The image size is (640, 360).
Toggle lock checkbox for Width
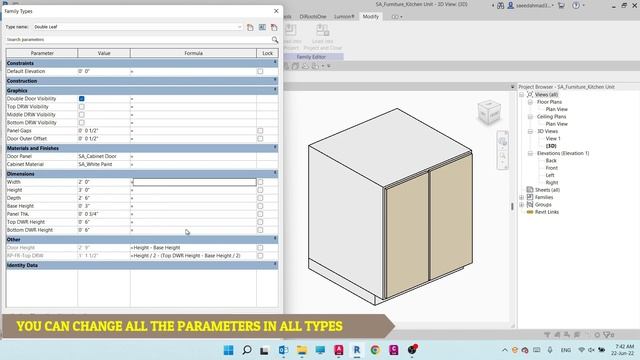[x=260, y=182]
